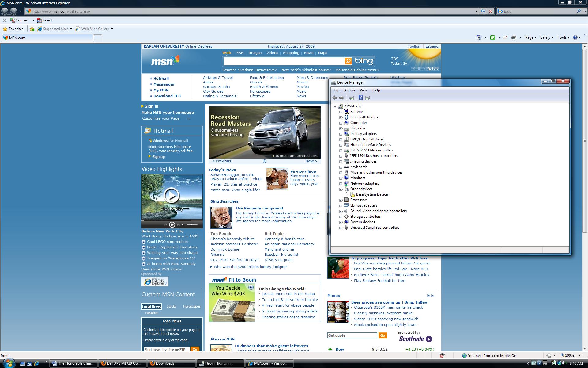Expand the Universal Serial Bus controllers node

click(x=341, y=228)
